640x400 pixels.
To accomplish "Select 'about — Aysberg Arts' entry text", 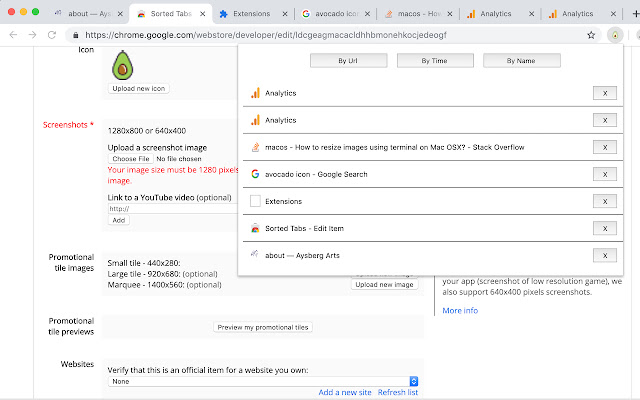I will pos(302,256).
